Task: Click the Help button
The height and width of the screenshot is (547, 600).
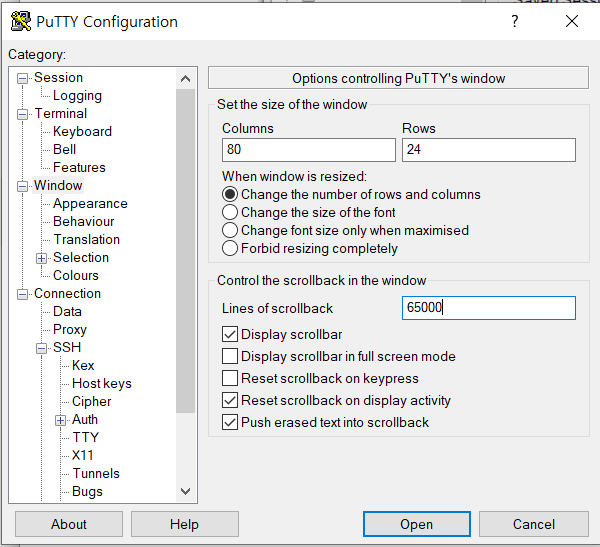Action: tap(185, 524)
